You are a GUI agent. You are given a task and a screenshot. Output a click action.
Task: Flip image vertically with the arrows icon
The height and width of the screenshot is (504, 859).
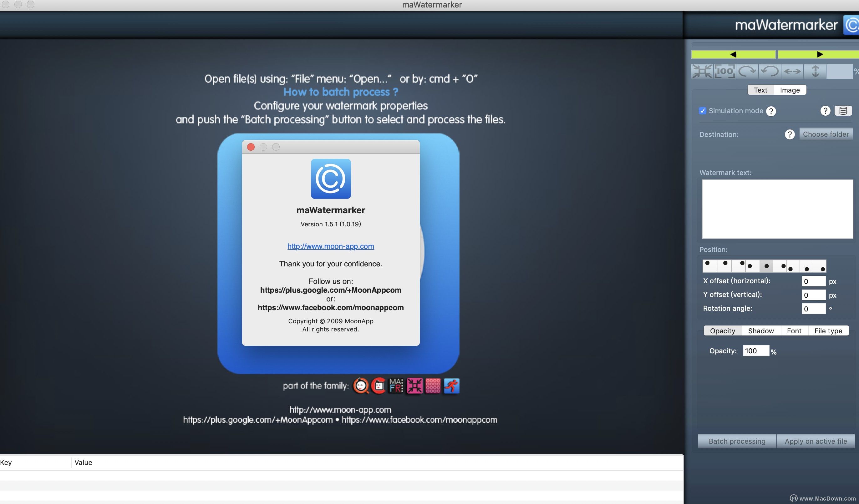coord(815,71)
